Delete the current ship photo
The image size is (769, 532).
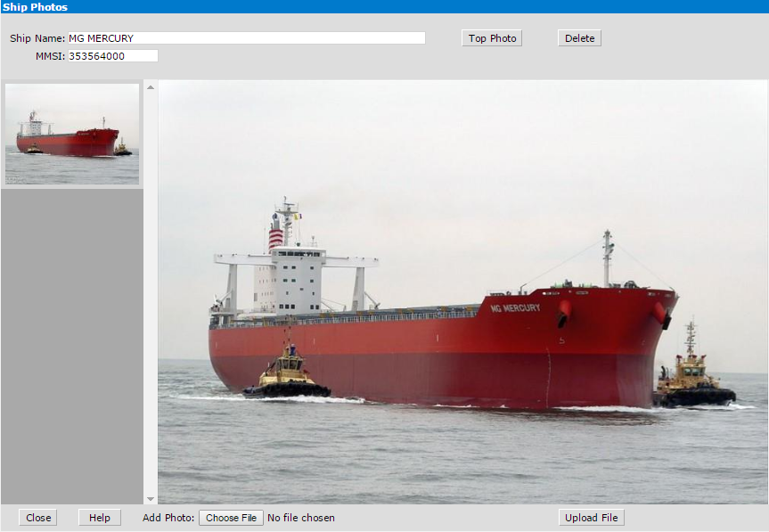click(x=579, y=38)
